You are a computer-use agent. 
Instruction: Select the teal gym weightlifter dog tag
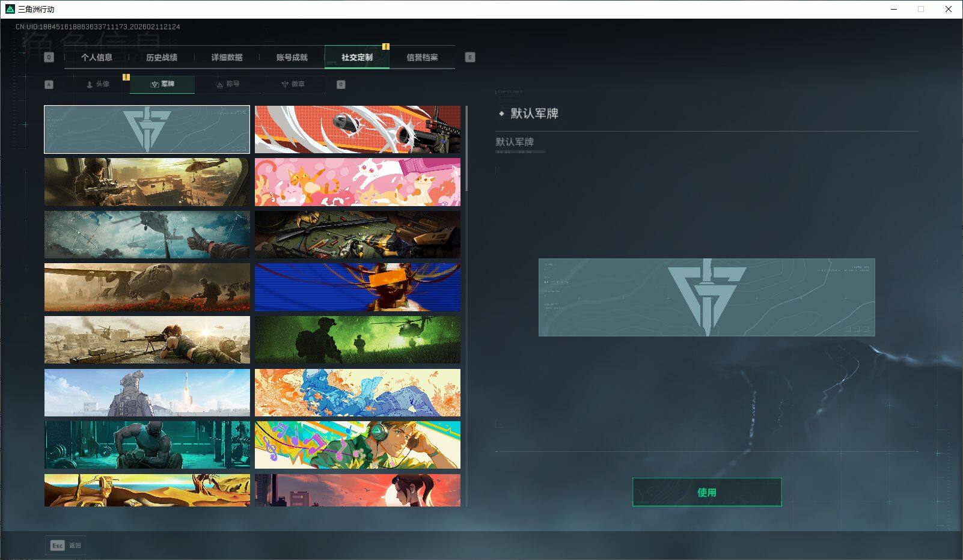pyautogui.click(x=147, y=445)
